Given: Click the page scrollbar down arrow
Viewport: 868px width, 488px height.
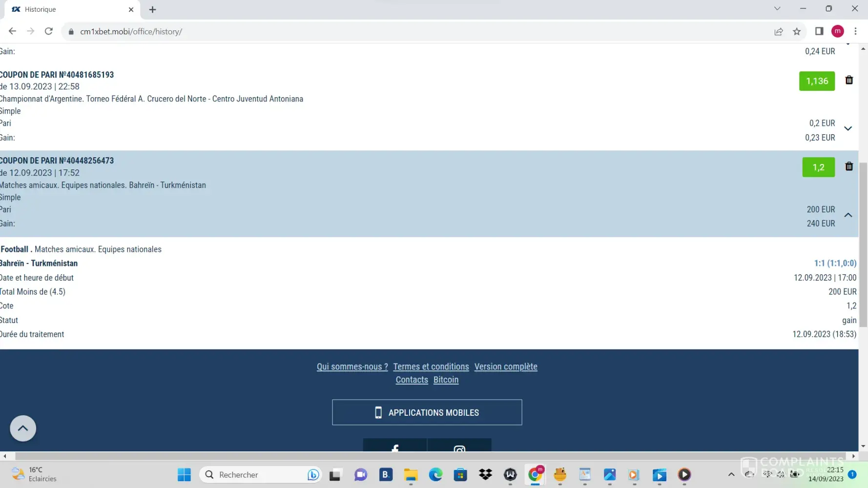Looking at the screenshot, I should (863, 447).
